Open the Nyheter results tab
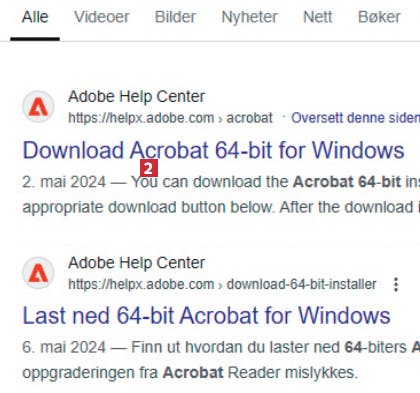The height and width of the screenshot is (393, 420). coord(249,17)
